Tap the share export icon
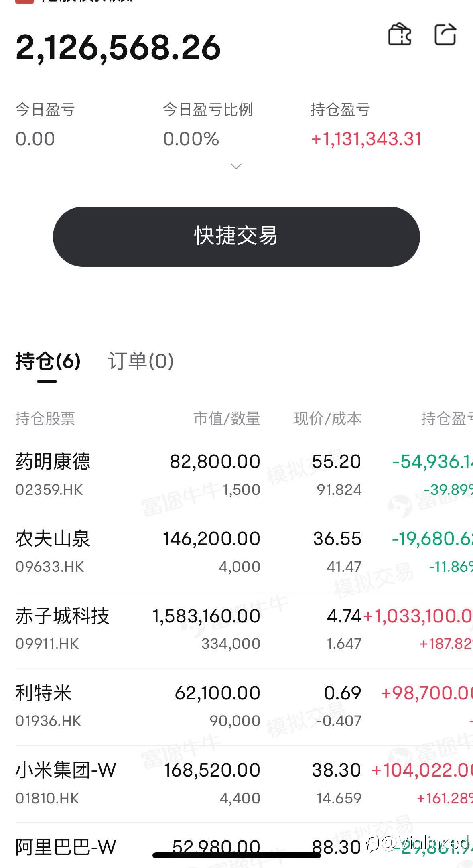Screen dimensions: 473x868 click(446, 34)
